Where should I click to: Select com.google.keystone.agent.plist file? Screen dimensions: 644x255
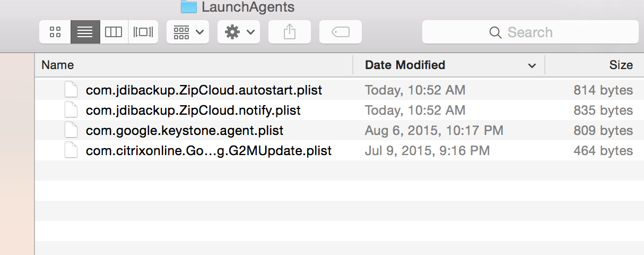point(185,131)
